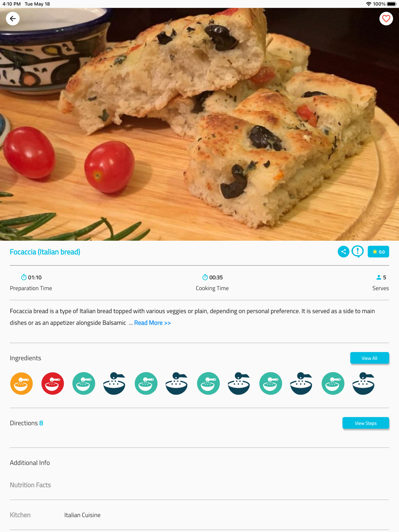Open full ingredients list with View All
The height and width of the screenshot is (532, 399).
coord(369,358)
